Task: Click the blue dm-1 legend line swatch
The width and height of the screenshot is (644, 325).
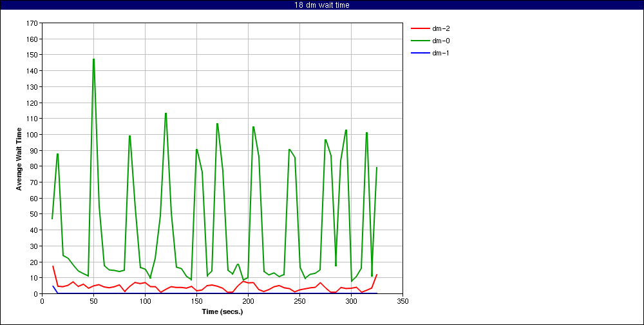Action: 420,53
